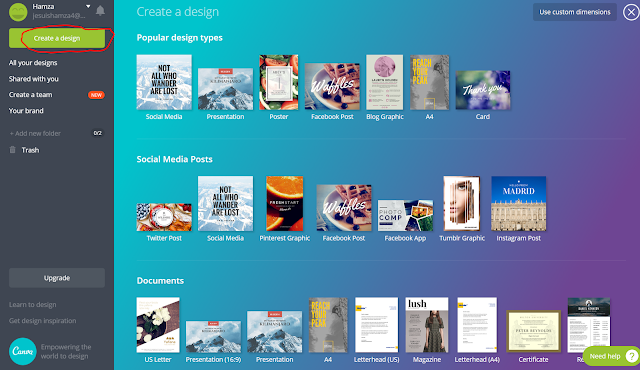Click the Social Media Posts heading
This screenshot has height=370, width=640.
coord(174,159)
